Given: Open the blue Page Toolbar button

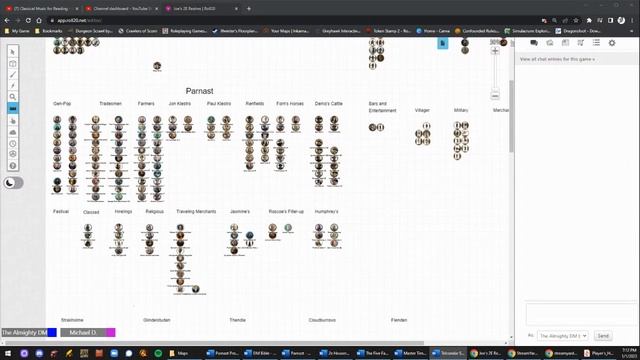Looking at the screenshot, I should [x=442, y=43].
